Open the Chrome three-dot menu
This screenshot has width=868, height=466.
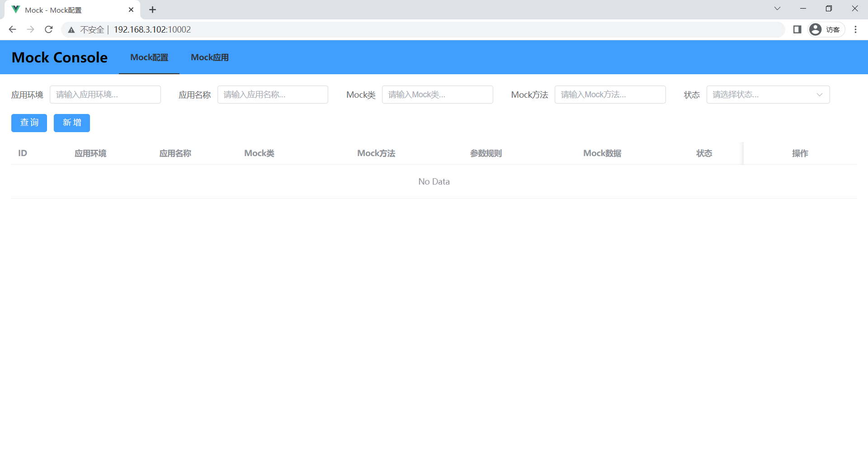pos(855,29)
